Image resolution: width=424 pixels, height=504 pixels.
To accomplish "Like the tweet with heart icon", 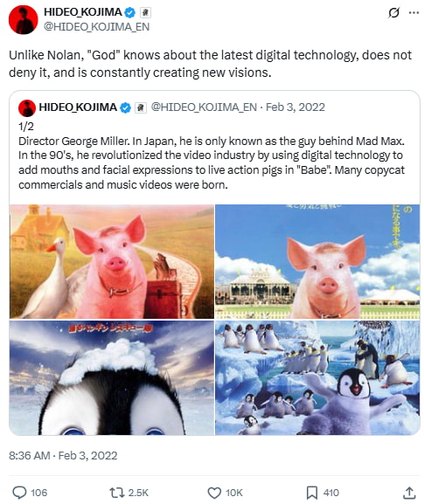I will [x=214, y=493].
